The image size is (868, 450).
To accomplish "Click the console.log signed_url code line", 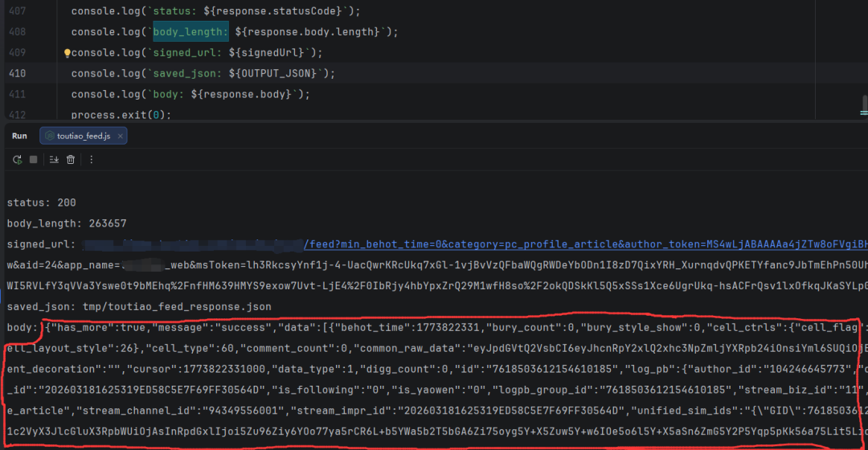I will tap(197, 52).
